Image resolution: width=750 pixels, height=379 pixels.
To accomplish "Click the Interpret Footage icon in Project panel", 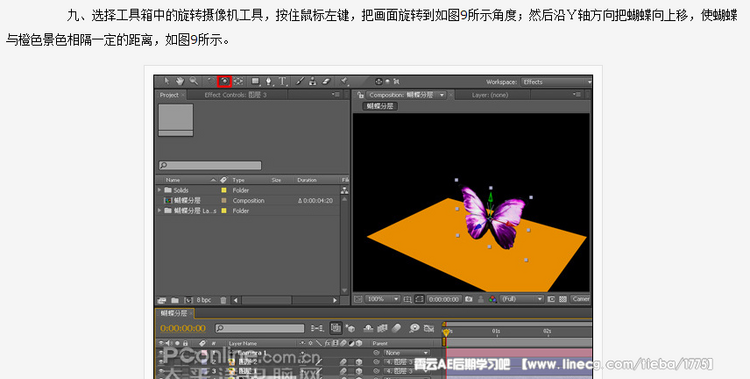I will click(162, 300).
